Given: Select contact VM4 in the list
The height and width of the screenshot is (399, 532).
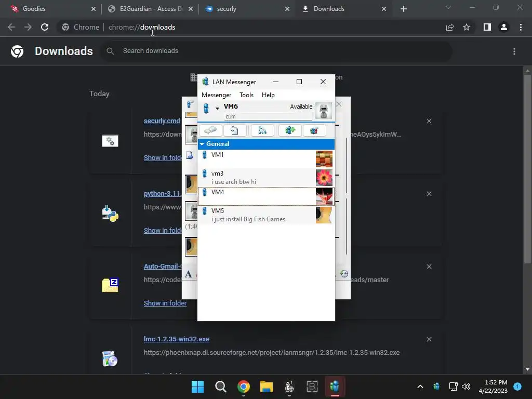Looking at the screenshot, I should 266,196.
